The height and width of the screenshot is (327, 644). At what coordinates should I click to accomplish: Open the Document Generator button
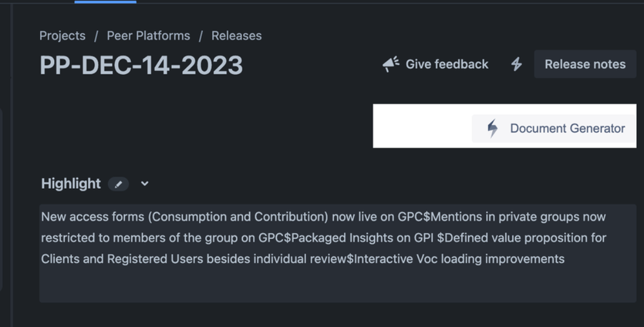554,128
